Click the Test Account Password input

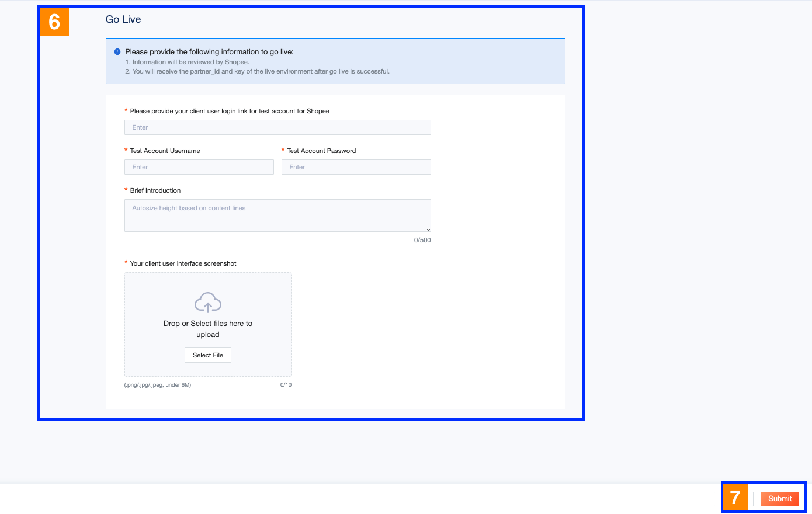coord(356,167)
